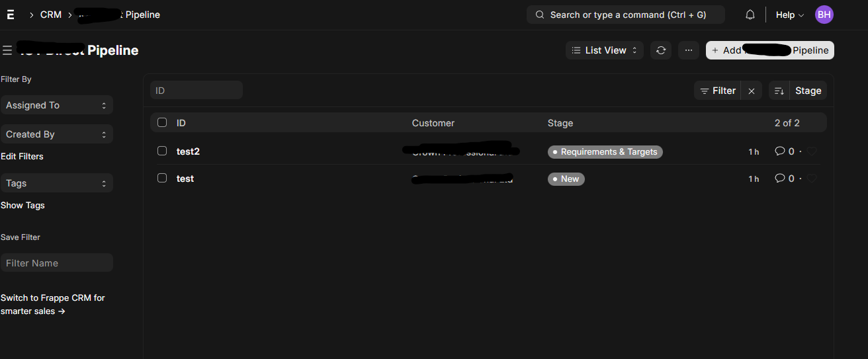The width and height of the screenshot is (868, 359).
Task: Like the test2 record heart icon
Action: point(812,152)
